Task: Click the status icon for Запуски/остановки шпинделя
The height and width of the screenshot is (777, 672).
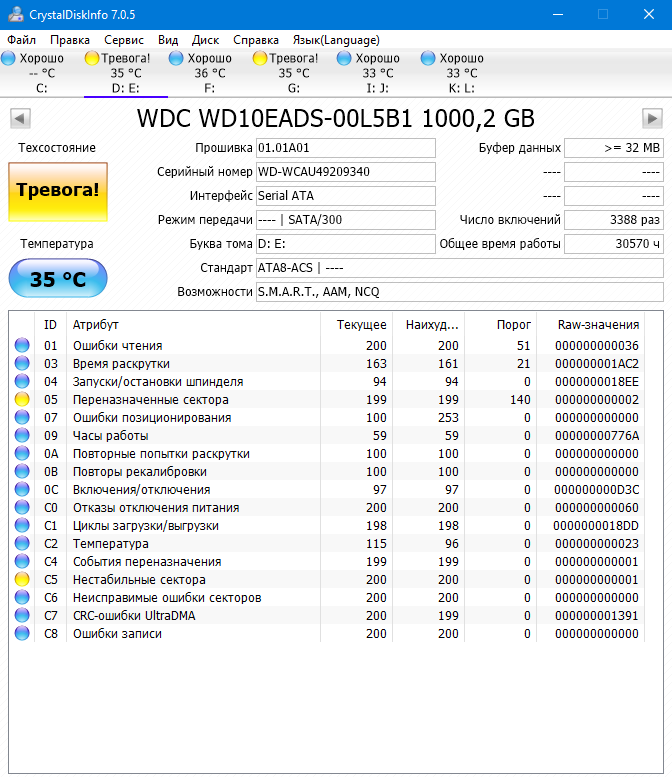Action: pos(22,382)
